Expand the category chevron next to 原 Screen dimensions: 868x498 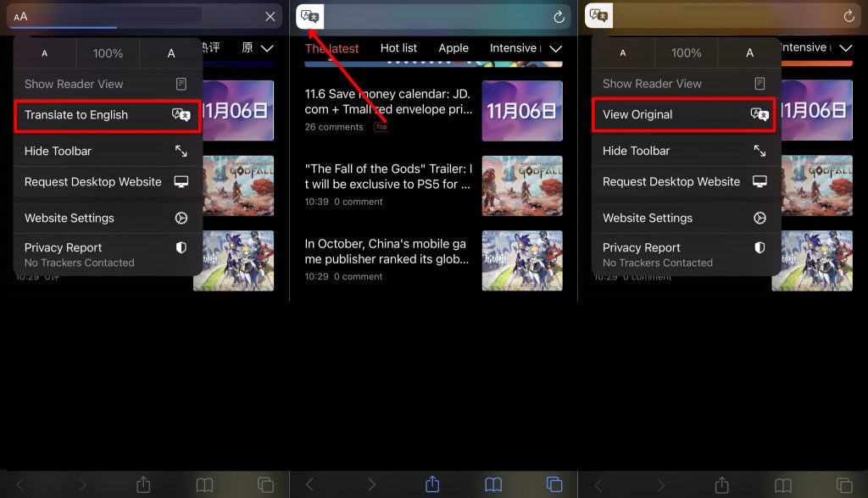267,48
